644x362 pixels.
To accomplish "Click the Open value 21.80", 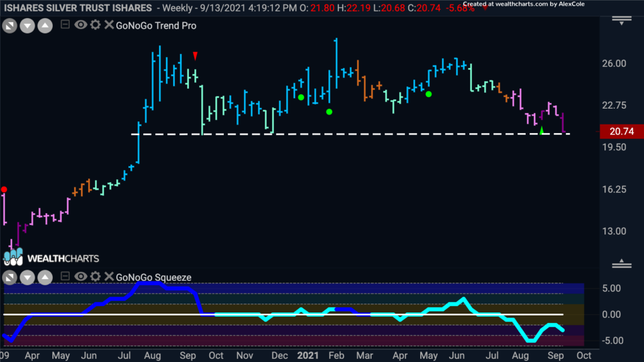I will pyautogui.click(x=323, y=8).
